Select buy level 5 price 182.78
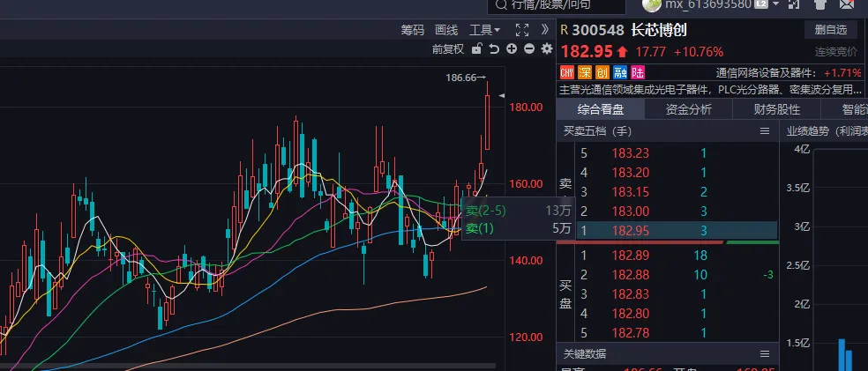 pyautogui.click(x=630, y=333)
